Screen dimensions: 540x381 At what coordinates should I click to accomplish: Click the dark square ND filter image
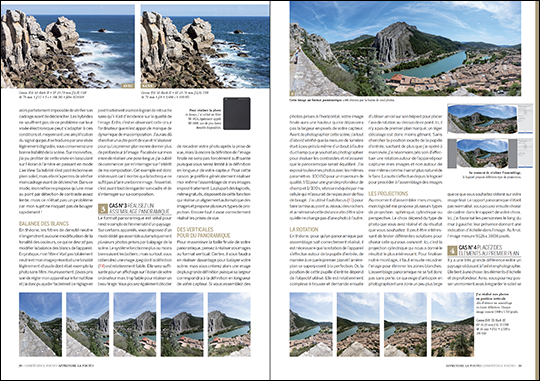click(x=237, y=114)
